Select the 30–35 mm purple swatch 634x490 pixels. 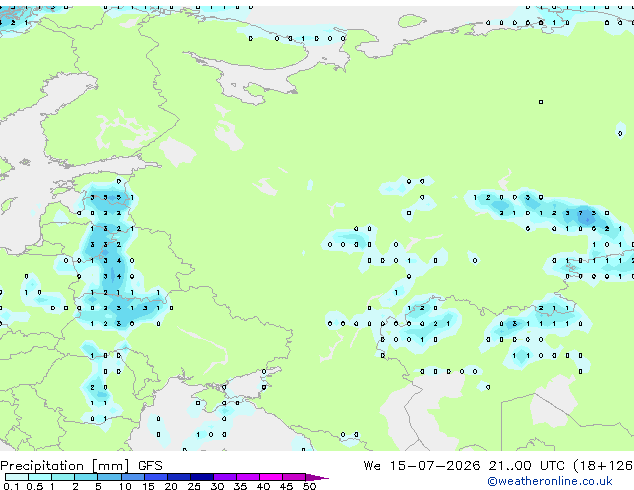[x=225, y=477]
